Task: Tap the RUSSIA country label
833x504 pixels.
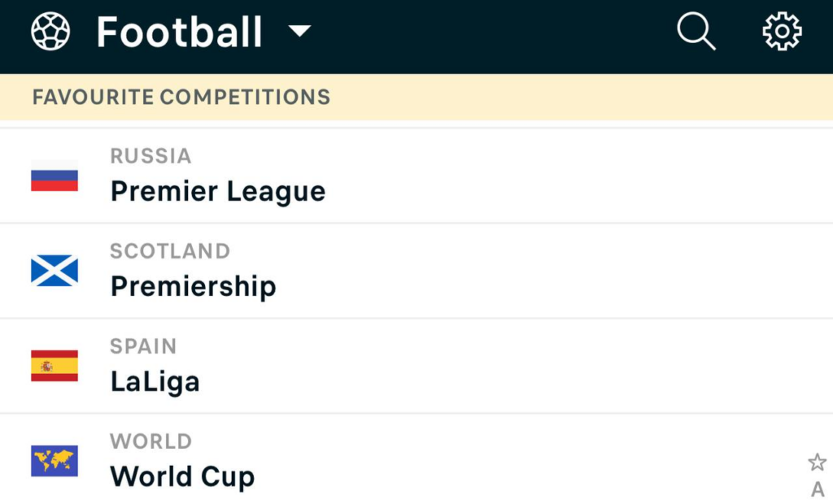Action: pos(150,156)
